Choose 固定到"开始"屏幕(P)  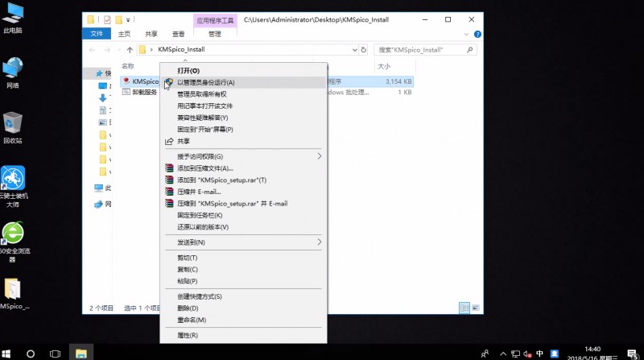point(244,130)
